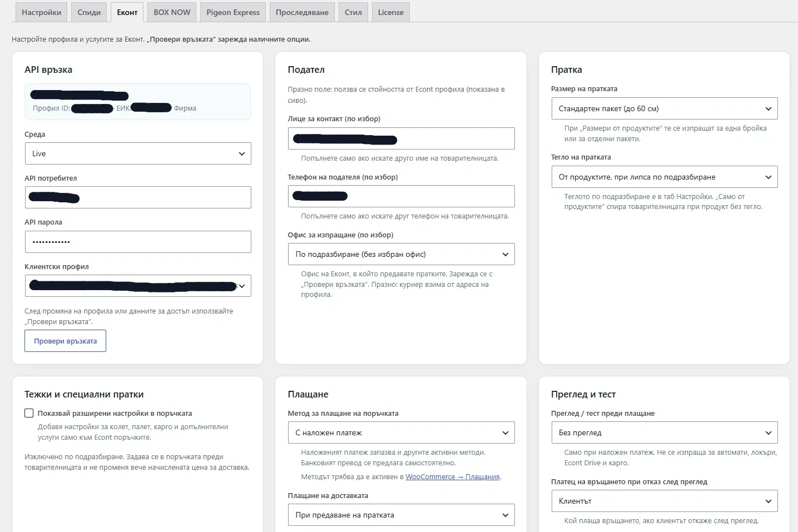This screenshot has width=798, height=532.
Task: Open the BOX NOW tab
Action: pos(172,12)
